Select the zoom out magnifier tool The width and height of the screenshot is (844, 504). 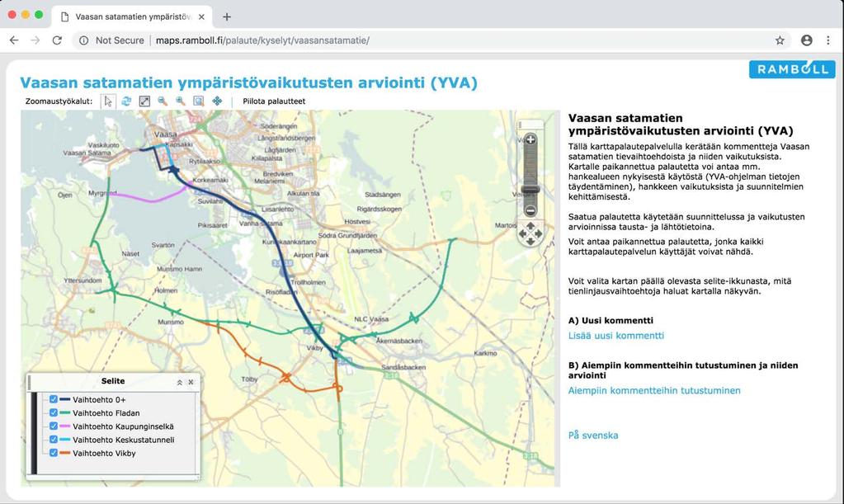pyautogui.click(x=163, y=101)
